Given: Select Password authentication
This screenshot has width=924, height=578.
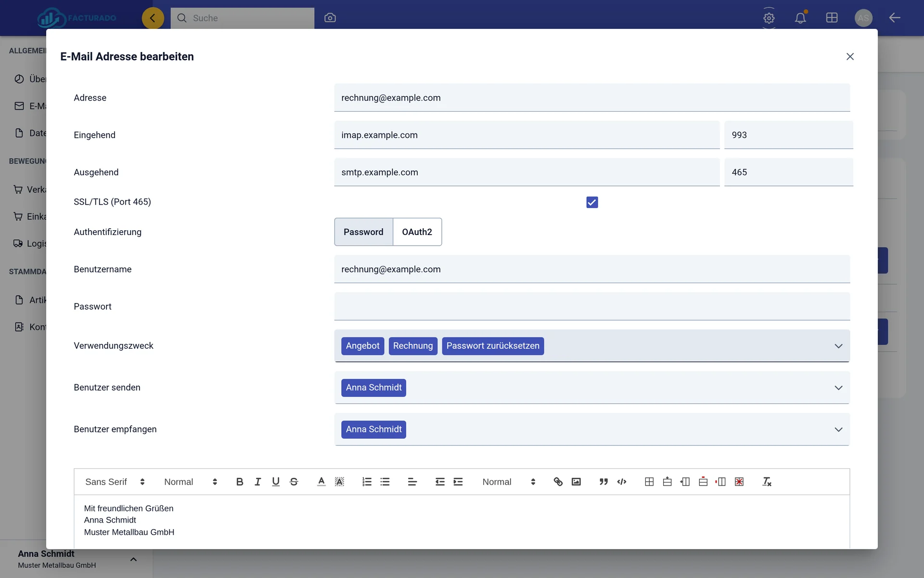Looking at the screenshot, I should coord(363,232).
